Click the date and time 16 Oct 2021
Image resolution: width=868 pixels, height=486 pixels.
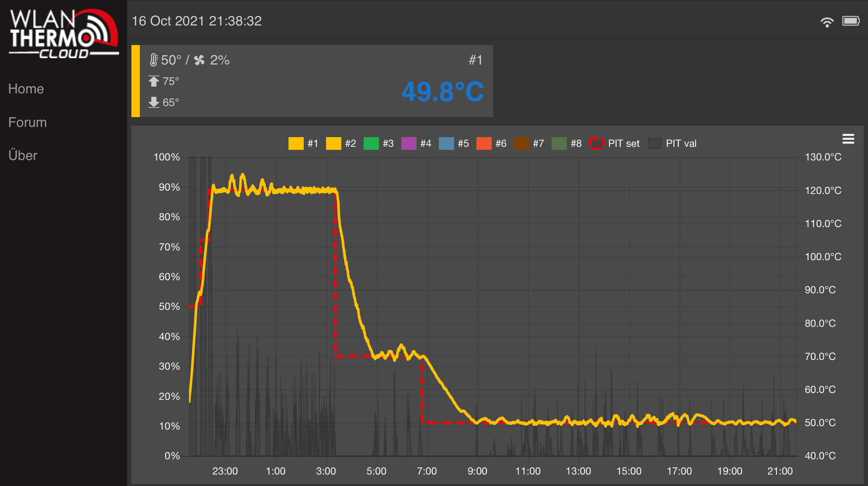coord(197,21)
